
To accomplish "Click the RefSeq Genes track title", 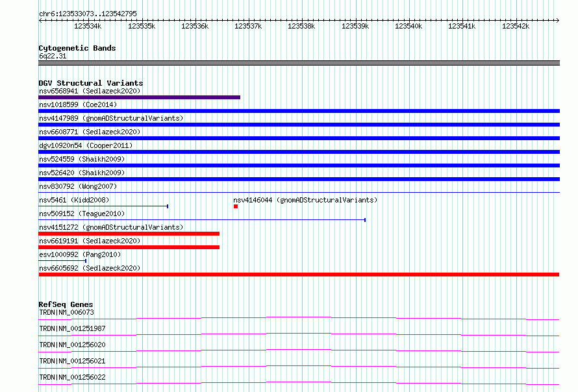I will 66,304.
